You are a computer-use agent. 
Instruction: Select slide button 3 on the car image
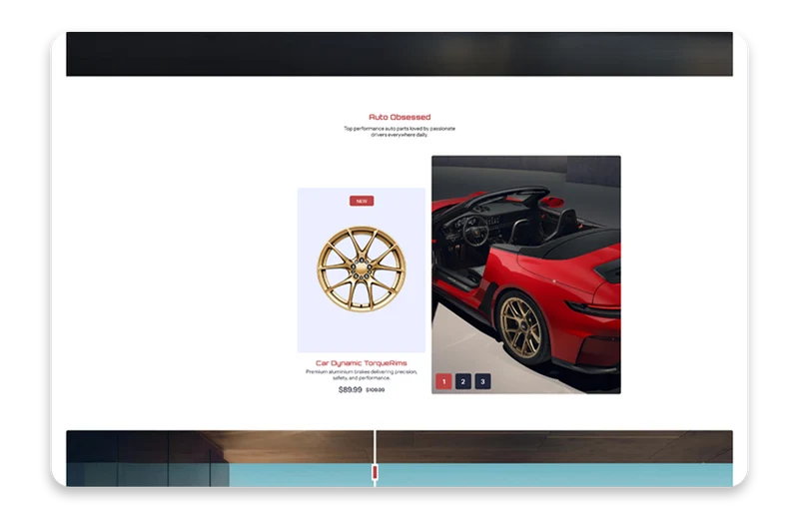click(482, 381)
